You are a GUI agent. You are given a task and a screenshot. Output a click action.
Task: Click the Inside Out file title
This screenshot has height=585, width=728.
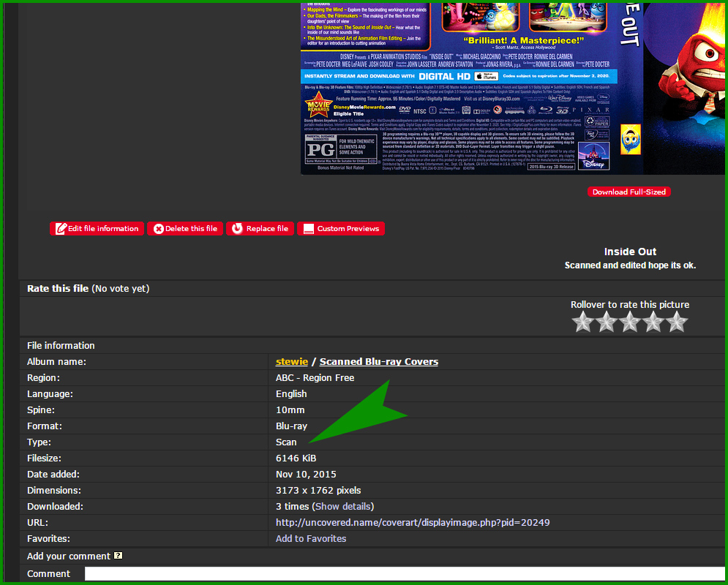click(630, 252)
